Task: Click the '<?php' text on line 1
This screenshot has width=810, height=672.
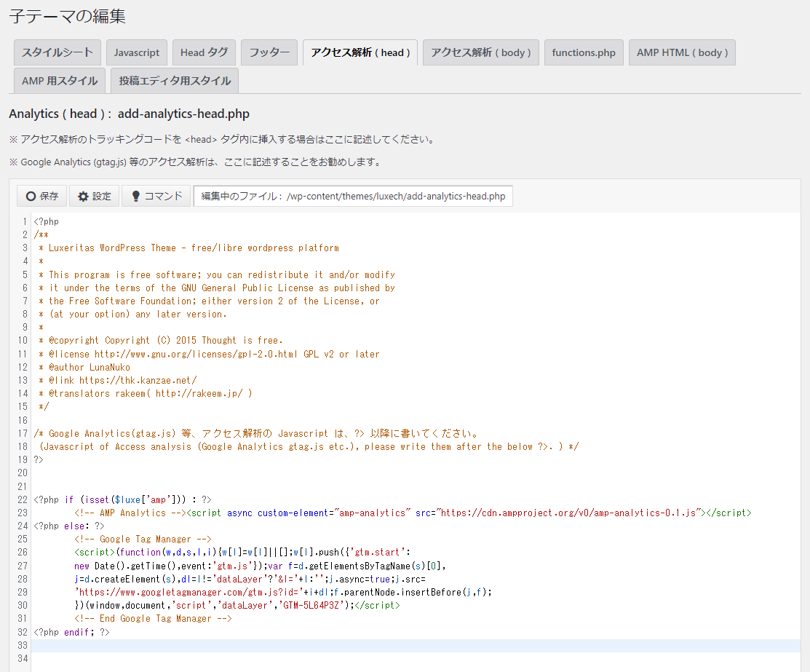Action: click(x=47, y=221)
